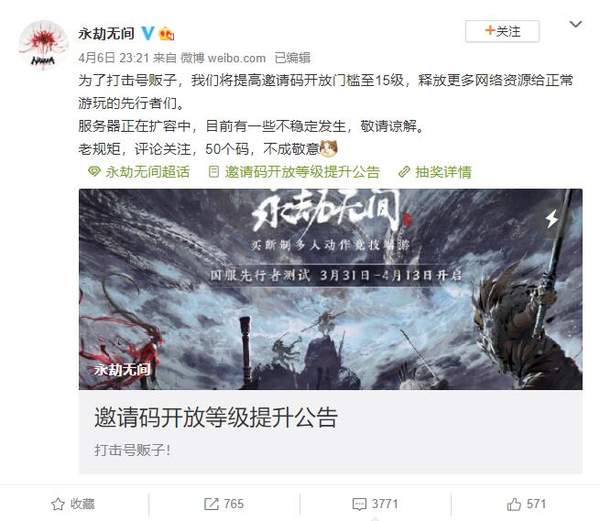The height and width of the screenshot is (521, 600).
Task: Open the 永劫无间 username link
Action: pyautogui.click(x=106, y=33)
